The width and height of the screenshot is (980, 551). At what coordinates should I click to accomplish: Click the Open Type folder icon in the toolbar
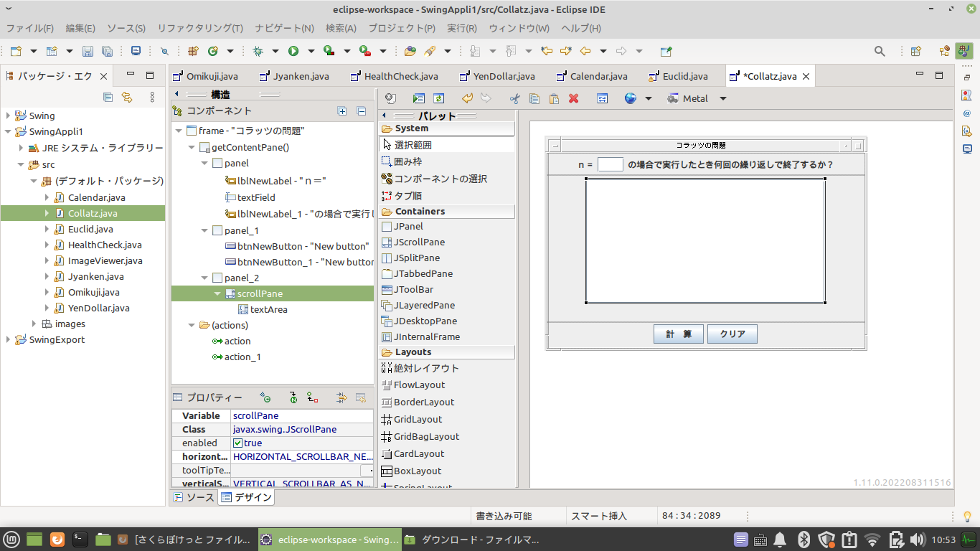[x=410, y=51]
